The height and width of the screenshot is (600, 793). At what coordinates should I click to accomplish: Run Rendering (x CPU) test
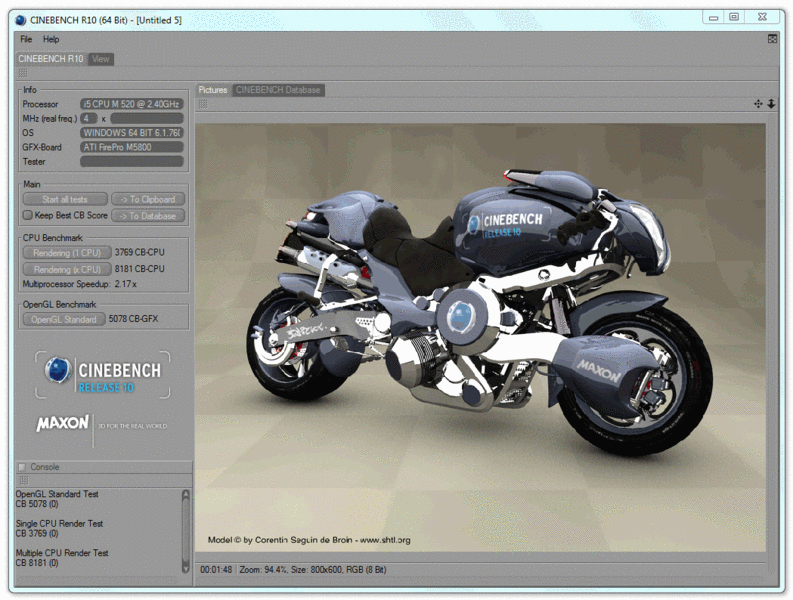point(66,269)
